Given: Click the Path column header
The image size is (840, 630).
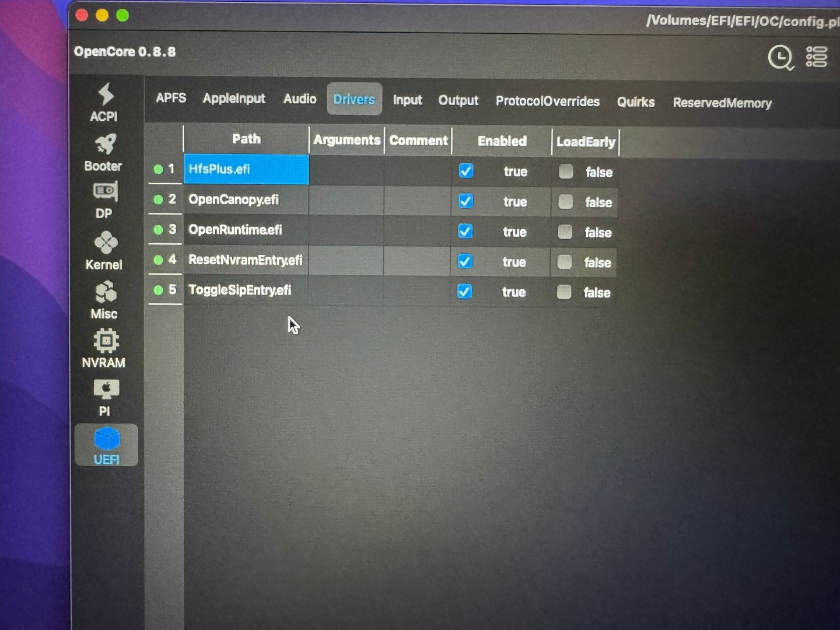Looking at the screenshot, I should click(x=246, y=139).
